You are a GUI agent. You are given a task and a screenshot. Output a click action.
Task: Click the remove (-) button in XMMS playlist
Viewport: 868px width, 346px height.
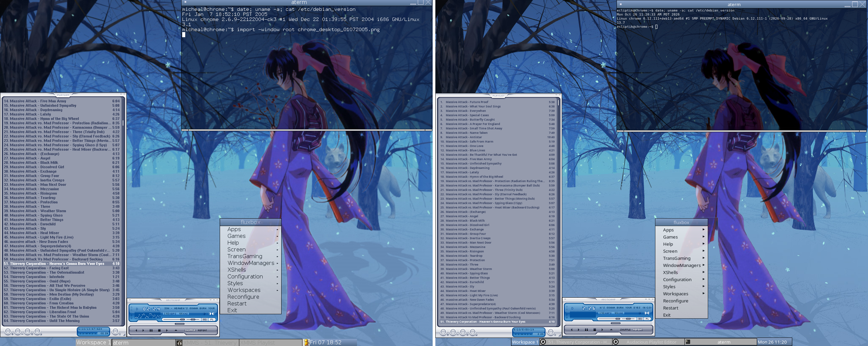coord(18,332)
